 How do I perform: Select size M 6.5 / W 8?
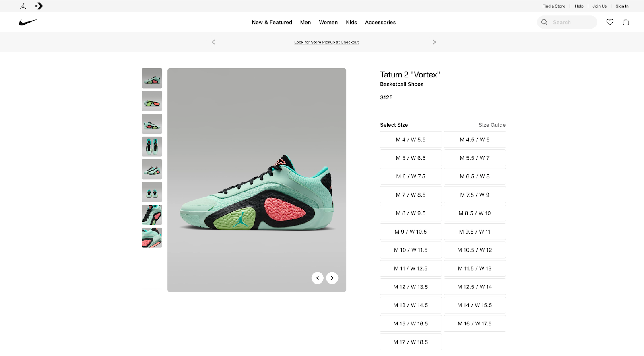tap(475, 176)
